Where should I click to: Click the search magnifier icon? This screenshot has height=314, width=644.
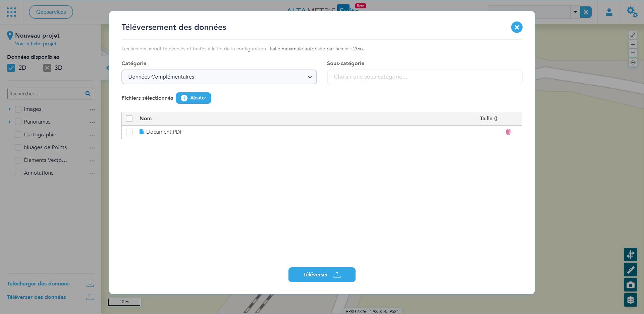coord(88,94)
